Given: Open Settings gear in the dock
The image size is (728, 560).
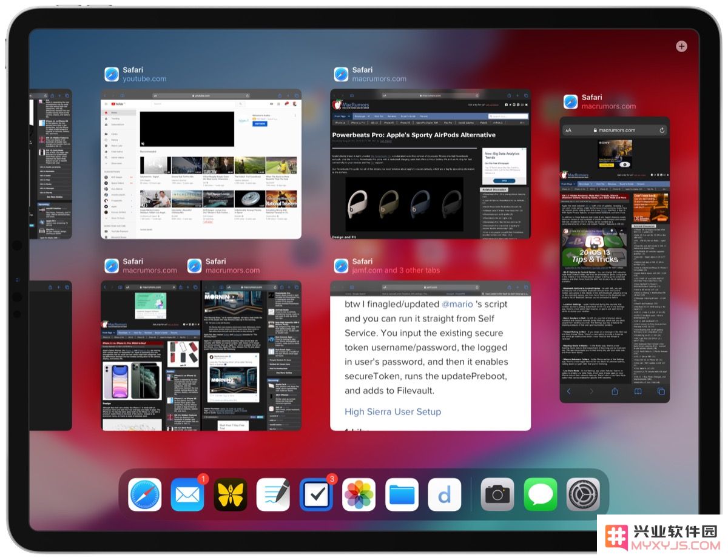Looking at the screenshot, I should [x=583, y=494].
